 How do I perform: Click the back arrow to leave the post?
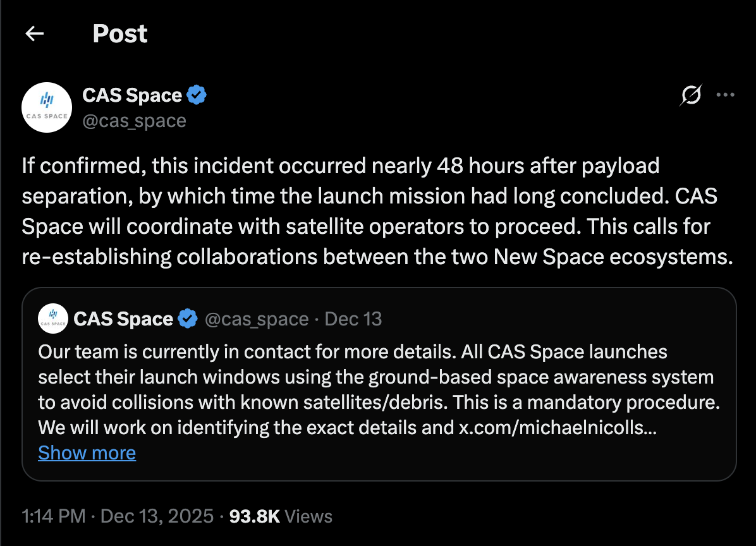click(x=34, y=33)
